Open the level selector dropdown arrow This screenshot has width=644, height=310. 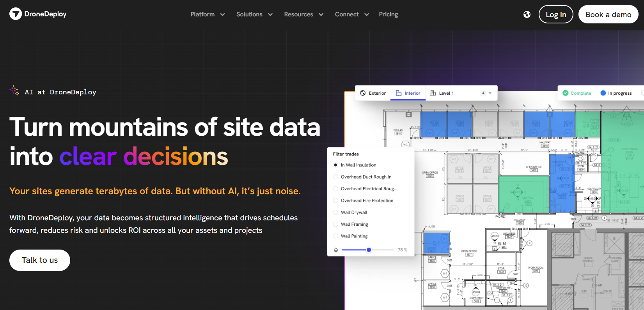point(490,93)
